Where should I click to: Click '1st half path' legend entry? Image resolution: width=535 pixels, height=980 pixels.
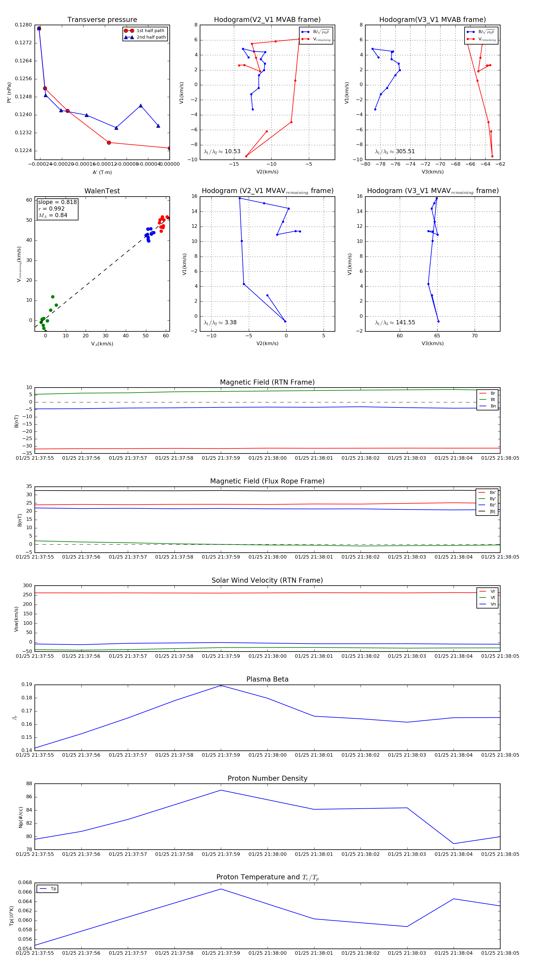click(x=144, y=31)
